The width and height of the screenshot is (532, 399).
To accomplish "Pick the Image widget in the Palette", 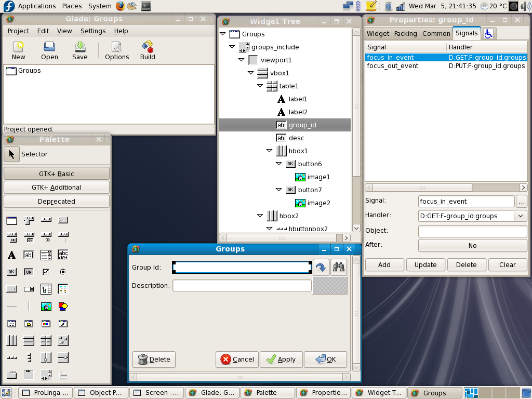I will [x=46, y=307].
